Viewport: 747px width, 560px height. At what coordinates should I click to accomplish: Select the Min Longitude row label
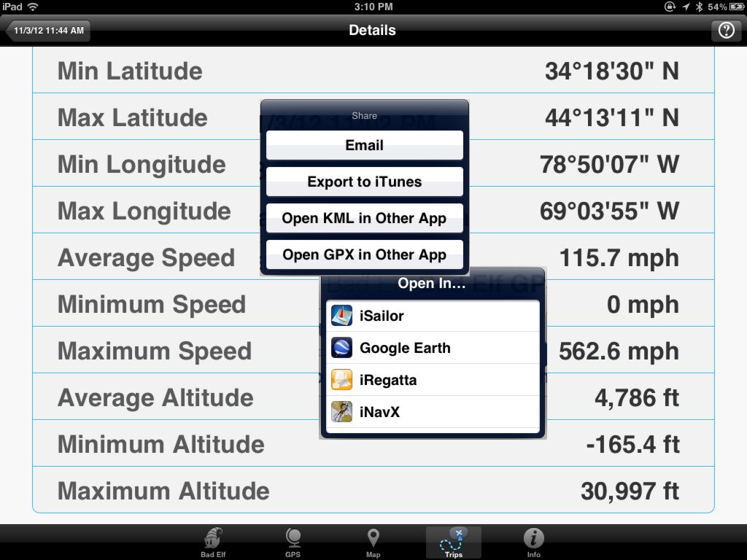(x=142, y=164)
